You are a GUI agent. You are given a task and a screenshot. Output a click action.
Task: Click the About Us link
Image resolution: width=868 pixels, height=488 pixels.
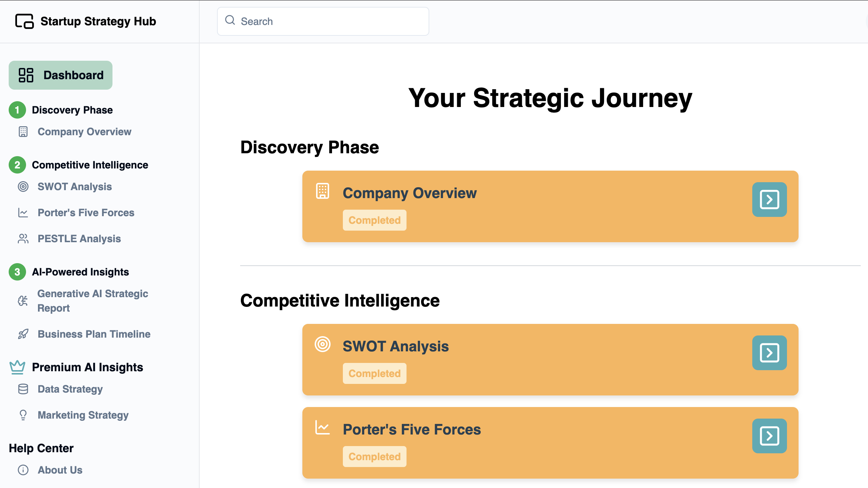coord(60,470)
